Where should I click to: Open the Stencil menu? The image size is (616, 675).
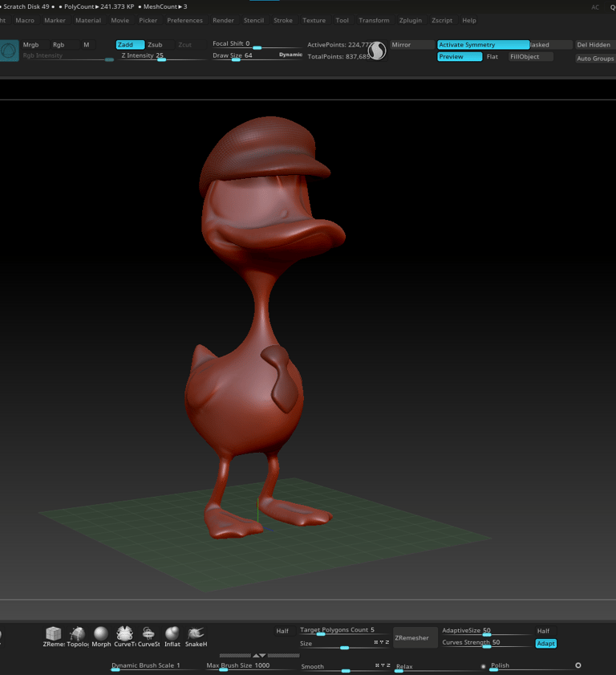tap(253, 20)
